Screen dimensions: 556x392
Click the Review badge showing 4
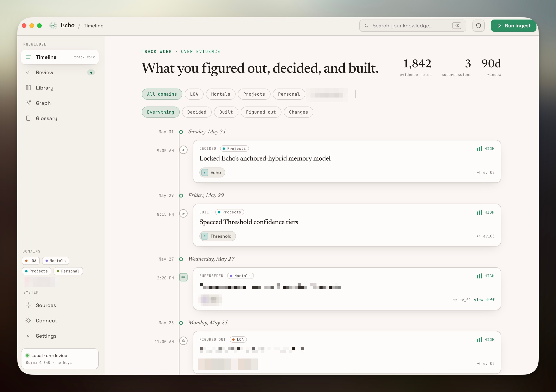(x=91, y=72)
